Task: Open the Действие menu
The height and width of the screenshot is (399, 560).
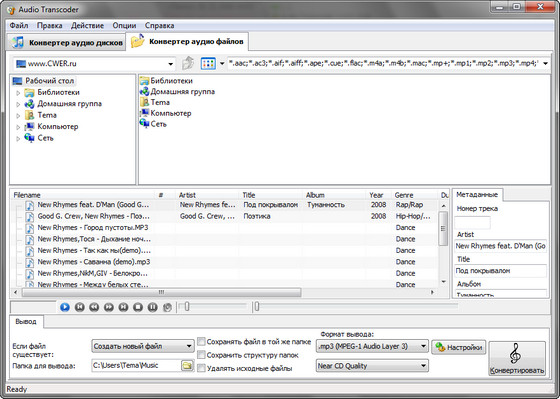Action: 87,26
